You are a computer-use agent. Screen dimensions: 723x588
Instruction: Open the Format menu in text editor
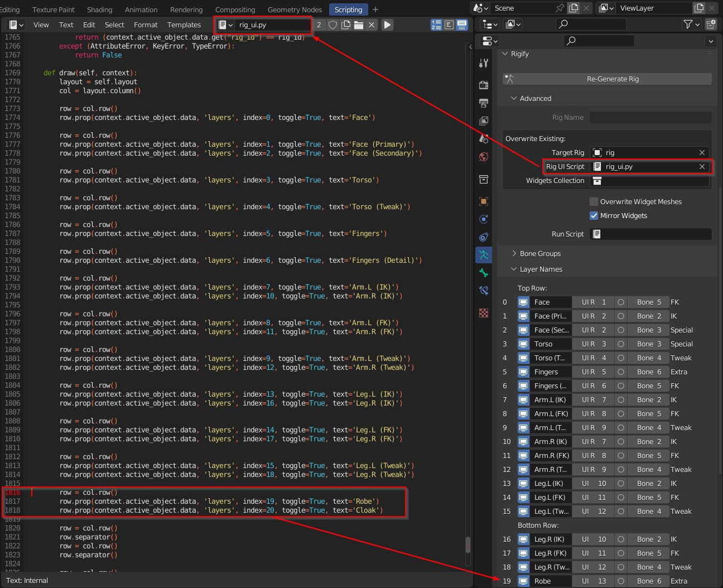click(146, 25)
